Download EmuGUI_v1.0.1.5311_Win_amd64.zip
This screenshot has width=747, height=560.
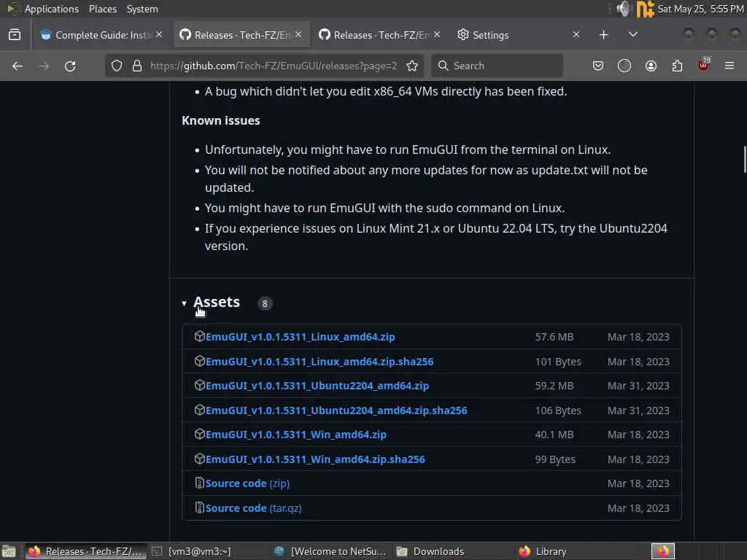(x=296, y=435)
